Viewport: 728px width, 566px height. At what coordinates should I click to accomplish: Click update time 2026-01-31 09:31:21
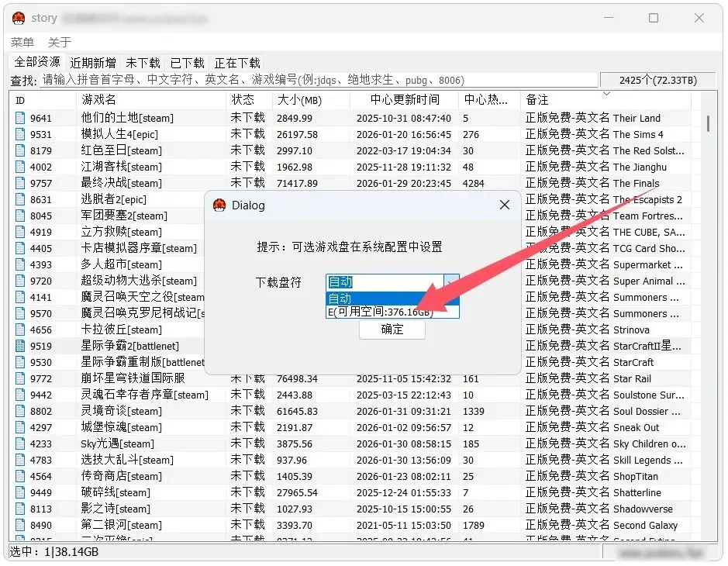(x=403, y=412)
